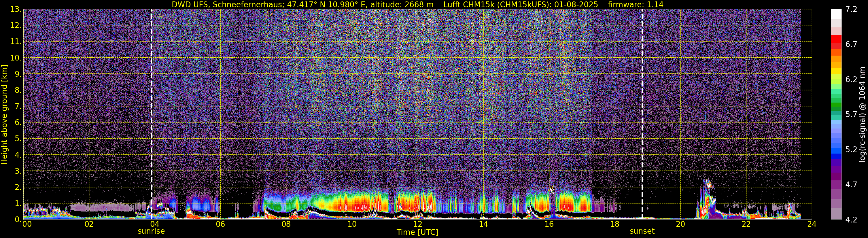
Task: Click the height tick label '12.'
Action: click(x=16, y=26)
